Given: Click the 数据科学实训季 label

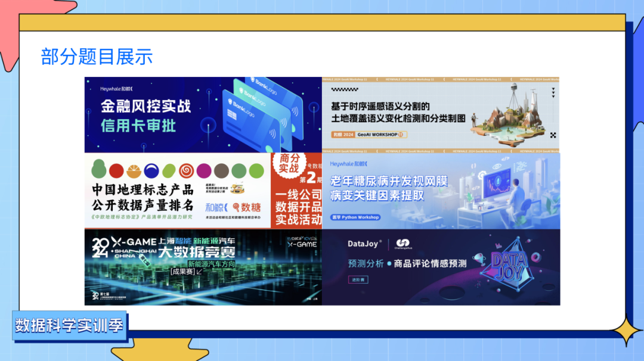Looking at the screenshot, I should pos(69,326).
